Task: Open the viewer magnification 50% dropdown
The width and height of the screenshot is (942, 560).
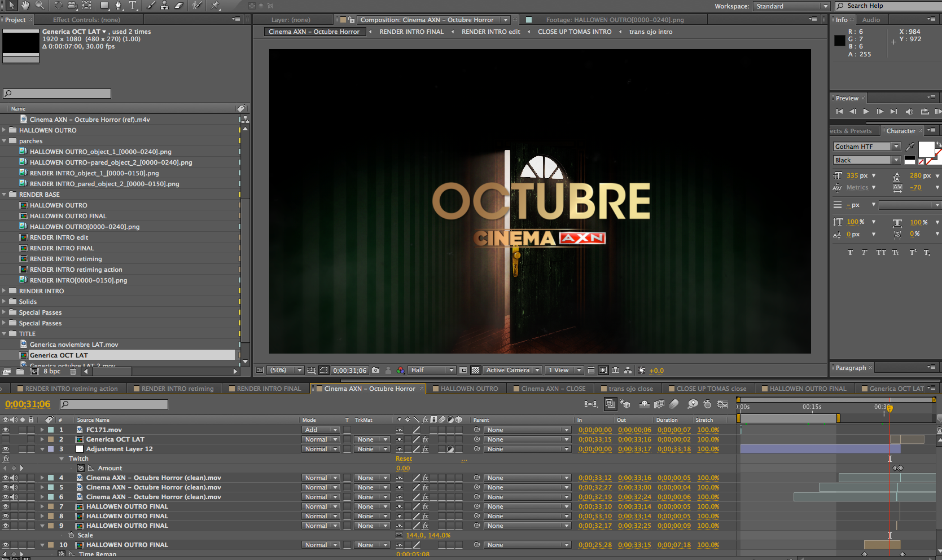Action: tap(285, 371)
